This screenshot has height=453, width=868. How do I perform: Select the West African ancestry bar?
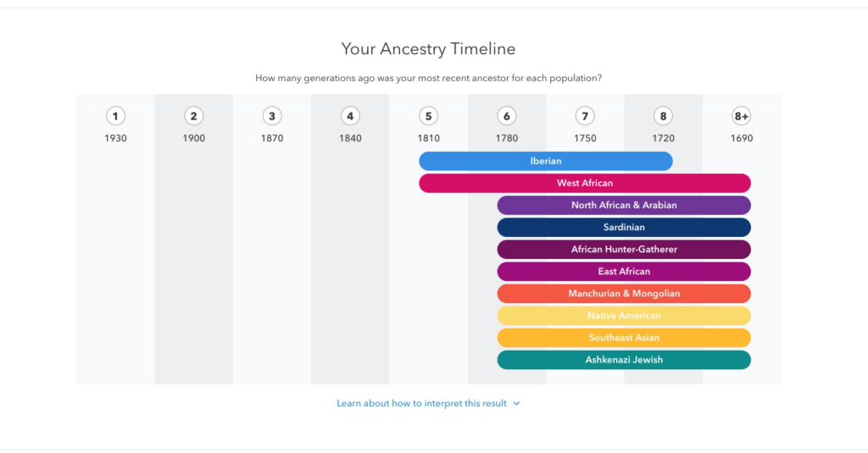point(585,183)
